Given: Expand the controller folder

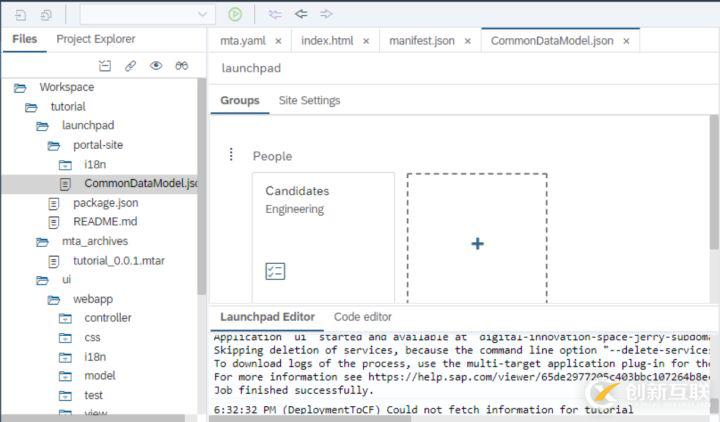Looking at the screenshot, I should click(65, 318).
